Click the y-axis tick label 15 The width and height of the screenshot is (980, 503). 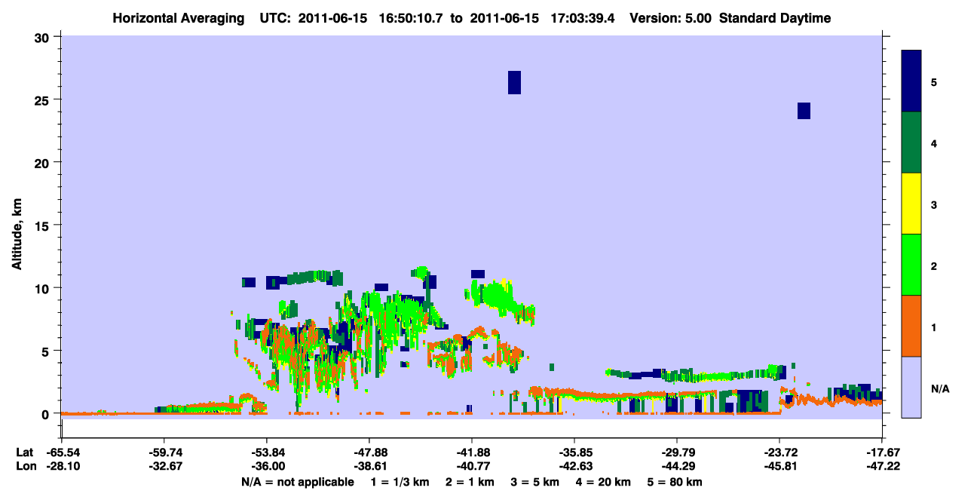pyautogui.click(x=44, y=225)
